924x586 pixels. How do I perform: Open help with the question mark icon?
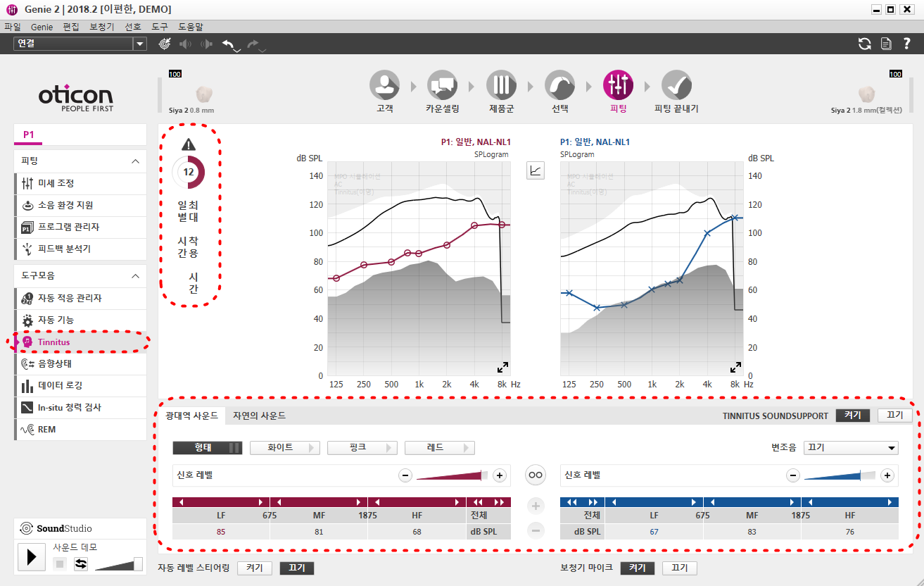[x=906, y=44]
